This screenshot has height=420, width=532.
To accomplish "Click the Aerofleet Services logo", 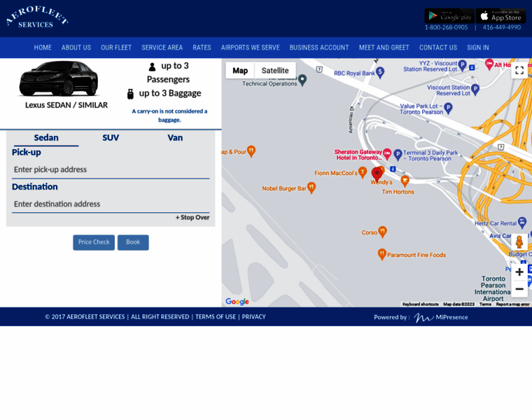I will [37, 17].
